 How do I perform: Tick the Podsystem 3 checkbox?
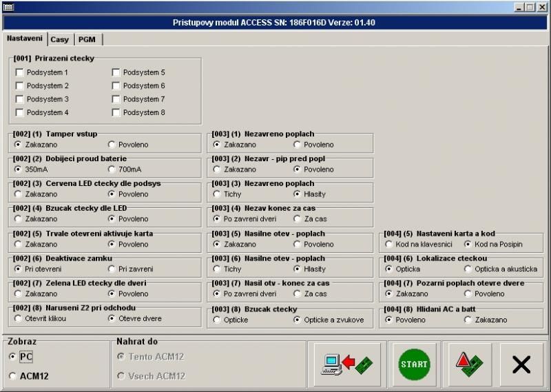point(20,99)
